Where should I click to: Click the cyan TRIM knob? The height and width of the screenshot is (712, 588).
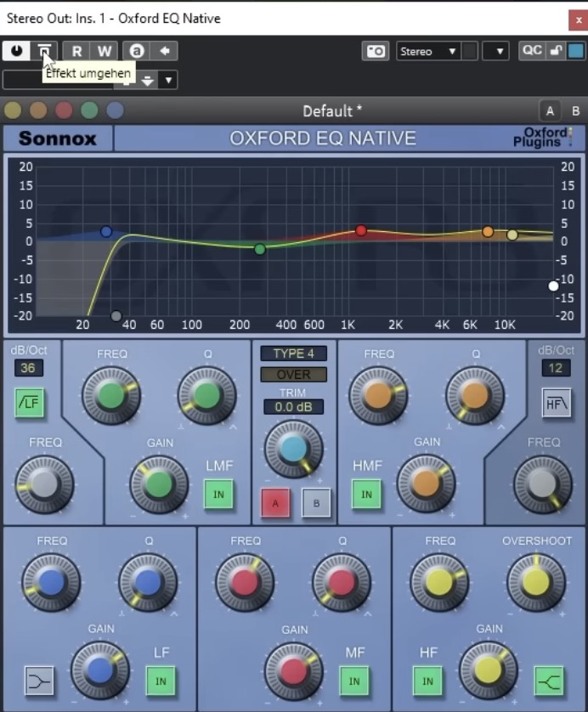coord(293,449)
